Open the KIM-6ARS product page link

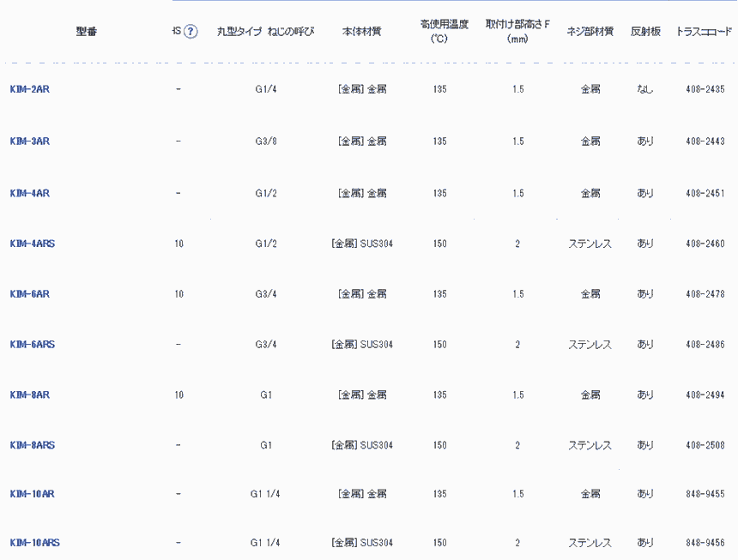[33, 345]
